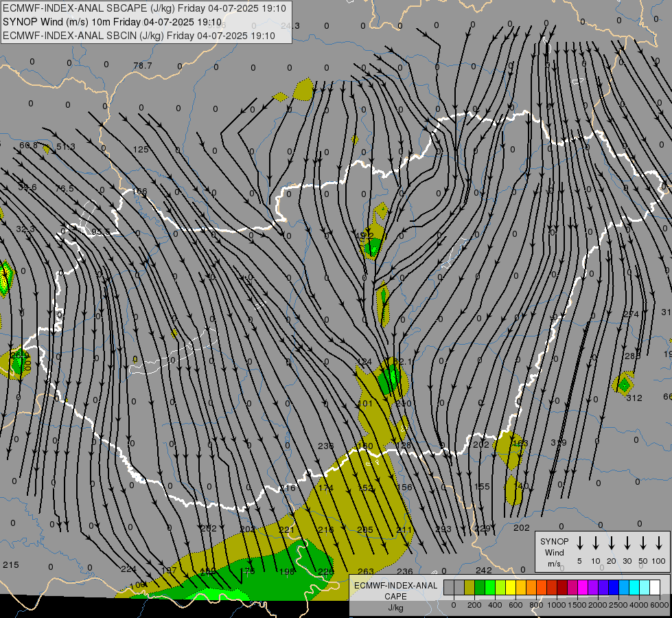This screenshot has height=618, width=672.
Task: Click the 100 m/s wind arrow in legend
Action: (659, 543)
